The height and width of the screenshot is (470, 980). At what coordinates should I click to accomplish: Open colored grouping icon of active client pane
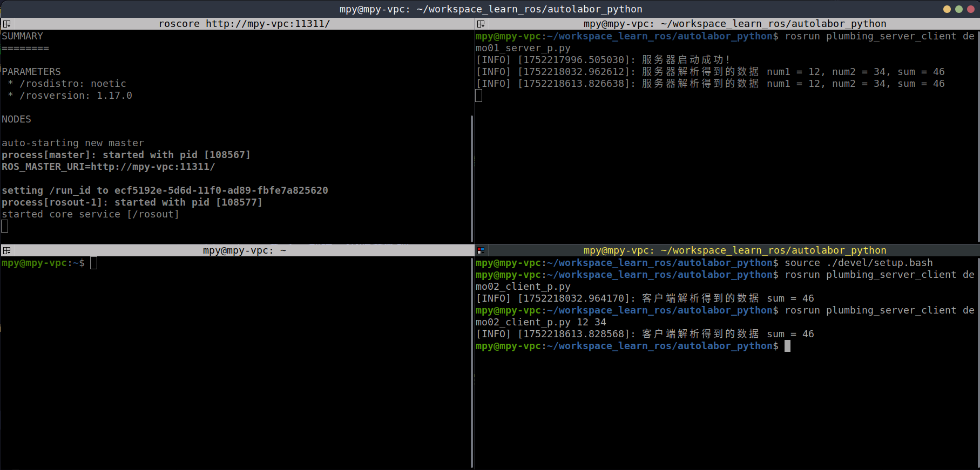coord(481,250)
